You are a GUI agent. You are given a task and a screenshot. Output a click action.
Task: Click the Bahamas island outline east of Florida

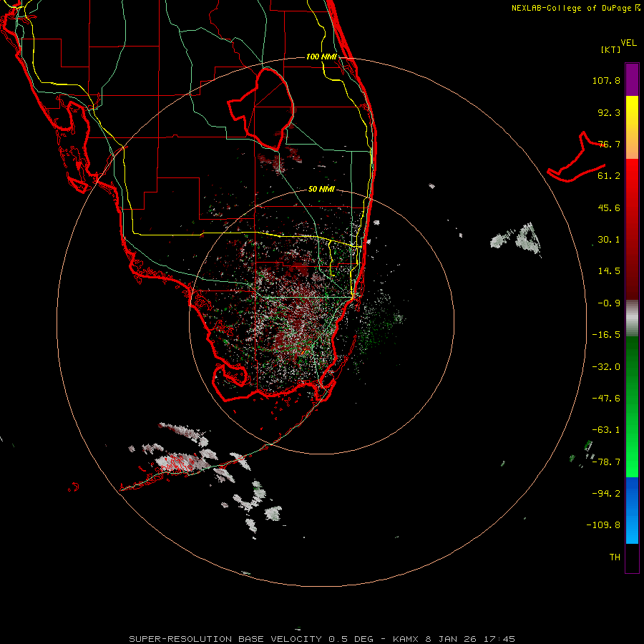(577, 158)
